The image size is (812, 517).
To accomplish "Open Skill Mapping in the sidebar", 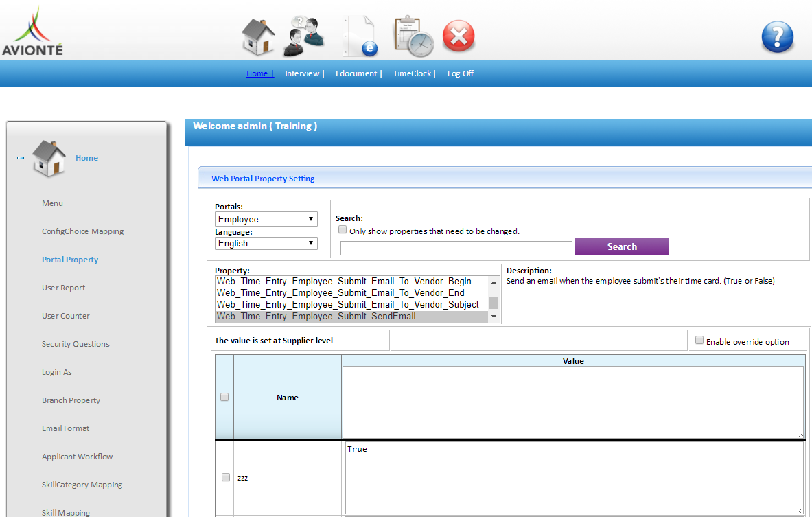I will (x=66, y=512).
